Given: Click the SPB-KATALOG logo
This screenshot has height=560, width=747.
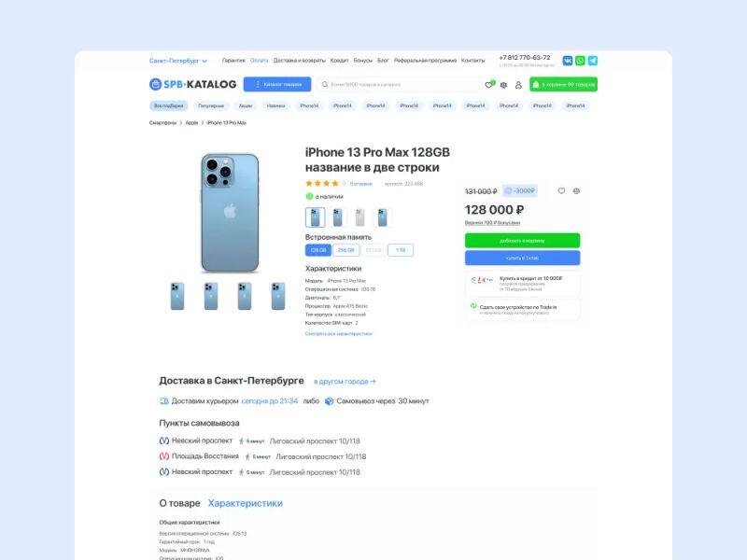Looking at the screenshot, I should point(192,84).
